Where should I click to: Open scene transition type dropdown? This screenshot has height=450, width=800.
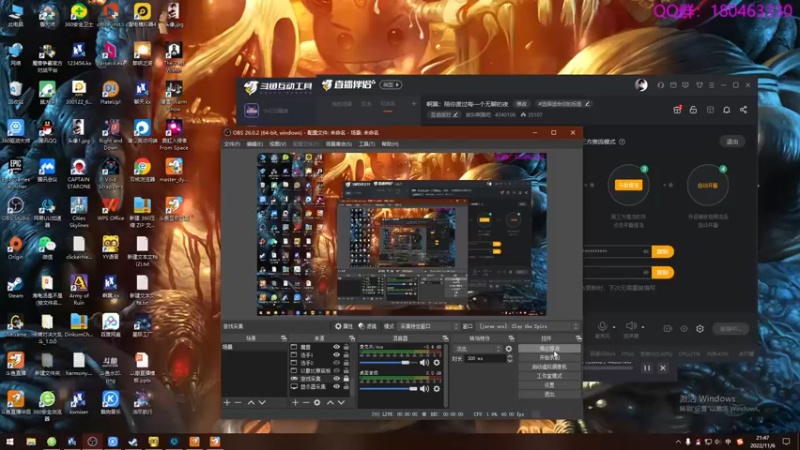(x=478, y=349)
